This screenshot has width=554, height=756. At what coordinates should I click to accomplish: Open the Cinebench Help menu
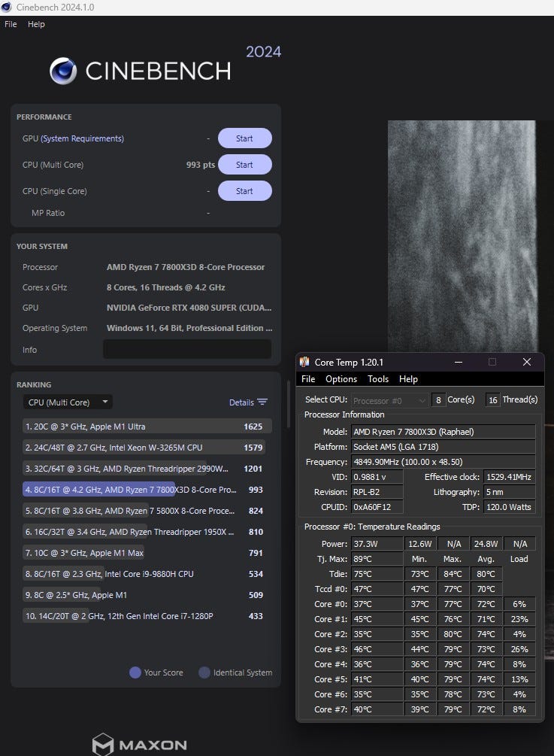click(x=36, y=24)
